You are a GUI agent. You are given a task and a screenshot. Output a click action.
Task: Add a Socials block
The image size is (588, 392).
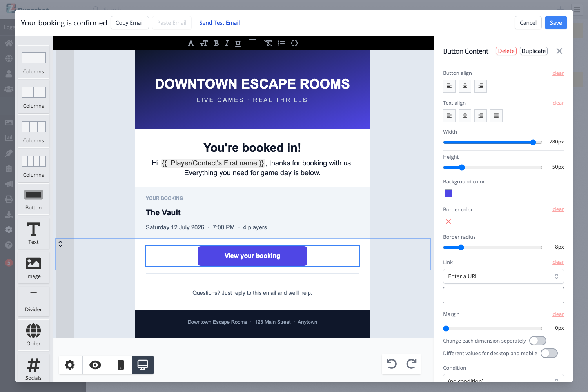(x=34, y=368)
